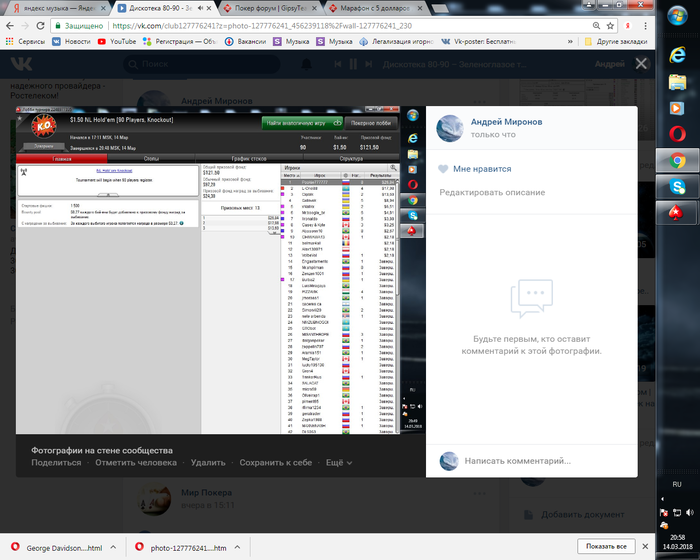Click site security lock Защищено
Screen dimensions: 700x560
[79, 26]
